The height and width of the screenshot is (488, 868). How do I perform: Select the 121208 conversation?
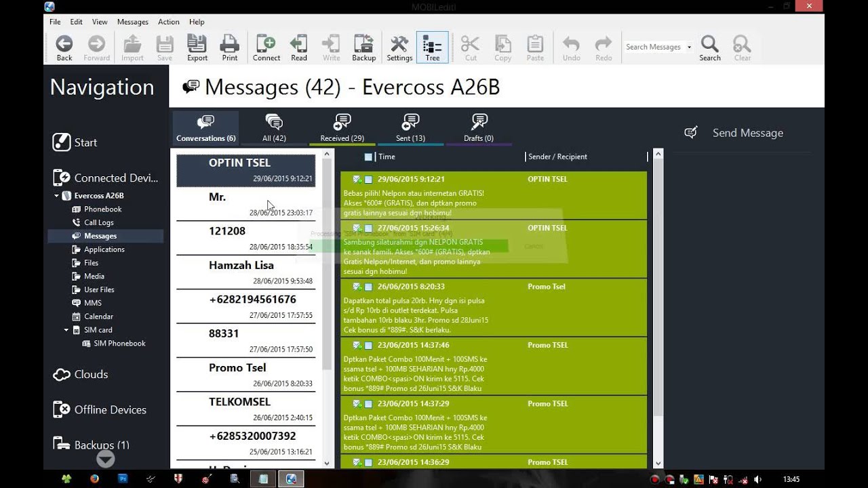click(245, 238)
